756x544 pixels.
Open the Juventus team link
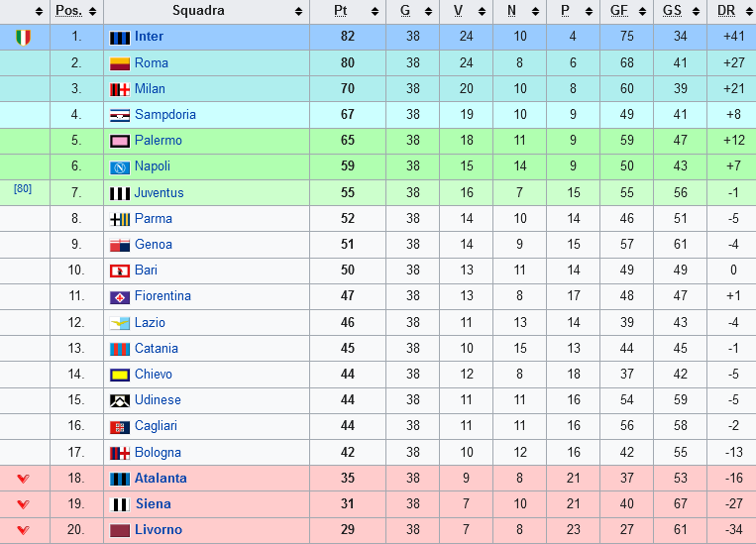[x=159, y=193]
